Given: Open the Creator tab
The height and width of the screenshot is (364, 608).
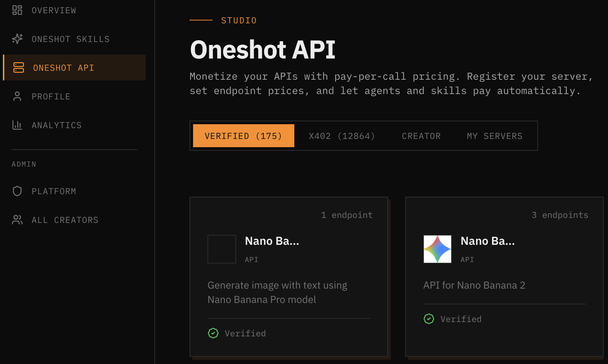Looking at the screenshot, I should (x=421, y=136).
